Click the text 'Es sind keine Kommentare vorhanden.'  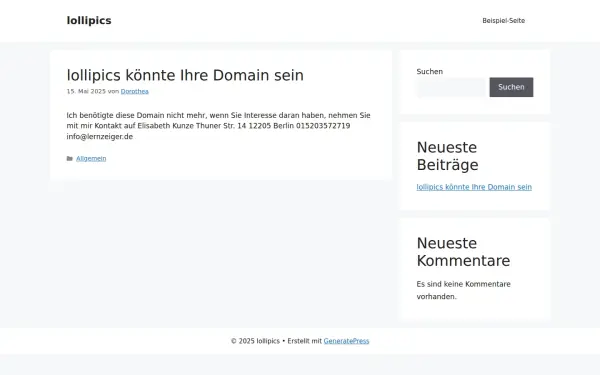coord(463,290)
